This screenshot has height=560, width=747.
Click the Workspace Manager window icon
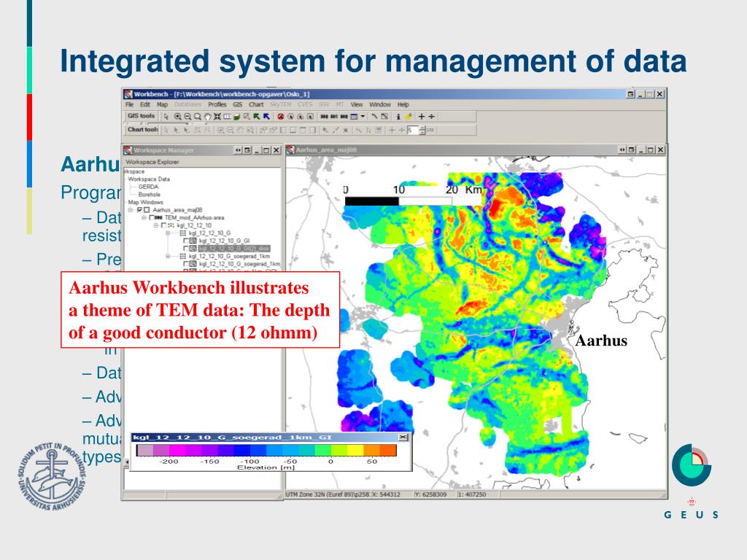tap(128, 150)
